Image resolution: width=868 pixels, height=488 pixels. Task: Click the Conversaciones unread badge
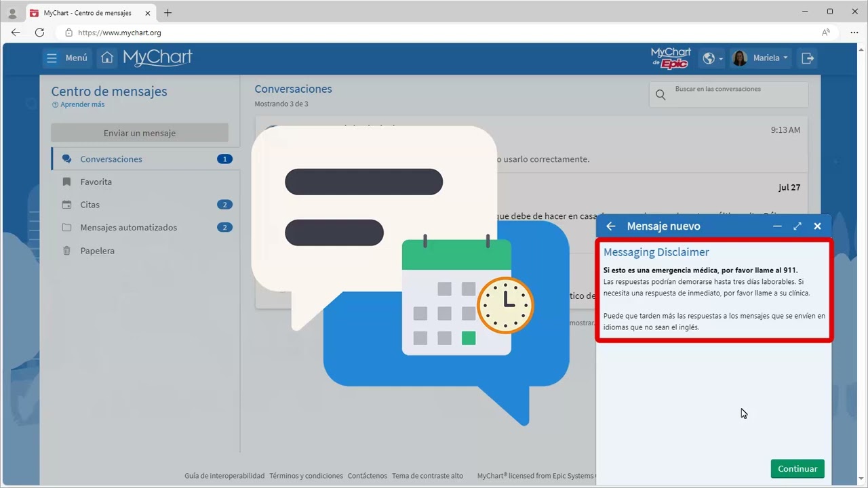[x=224, y=159]
